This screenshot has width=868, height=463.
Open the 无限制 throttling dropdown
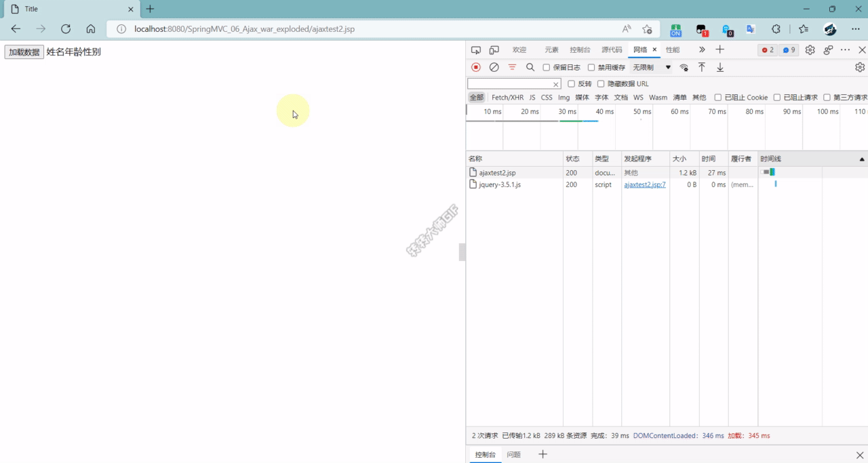click(x=651, y=68)
